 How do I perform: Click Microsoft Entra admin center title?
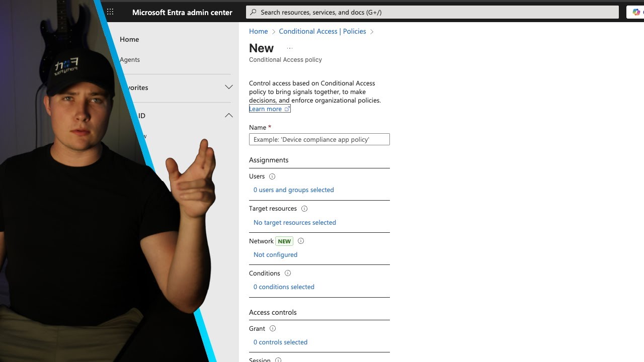click(182, 12)
